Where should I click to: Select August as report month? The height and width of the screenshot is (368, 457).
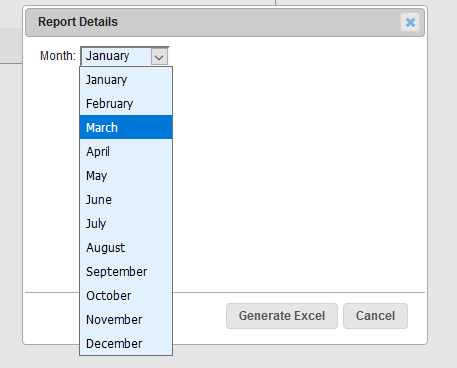(x=126, y=248)
